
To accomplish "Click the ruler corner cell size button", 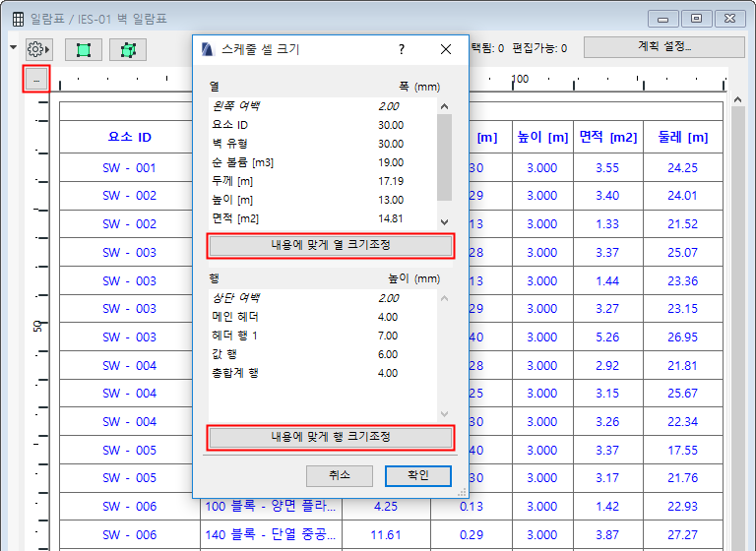I will click(x=36, y=79).
